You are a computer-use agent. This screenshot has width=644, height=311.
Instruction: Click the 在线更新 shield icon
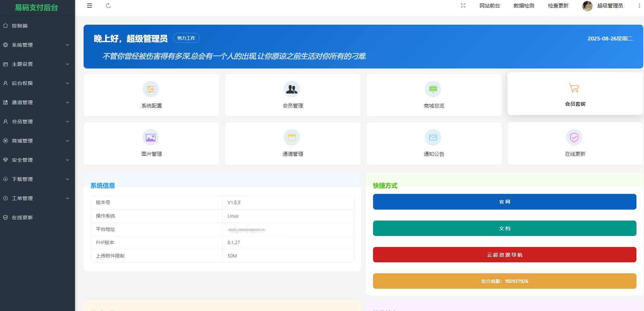pyautogui.click(x=574, y=137)
